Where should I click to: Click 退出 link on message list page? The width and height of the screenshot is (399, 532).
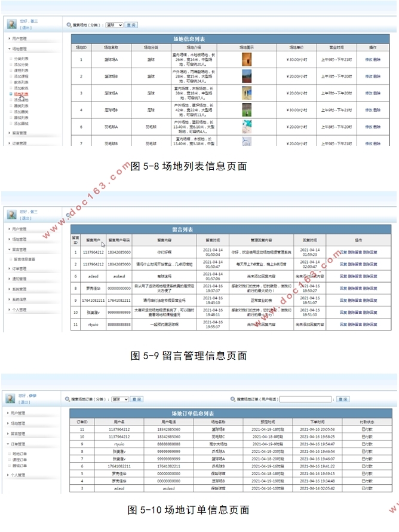tap(26, 218)
